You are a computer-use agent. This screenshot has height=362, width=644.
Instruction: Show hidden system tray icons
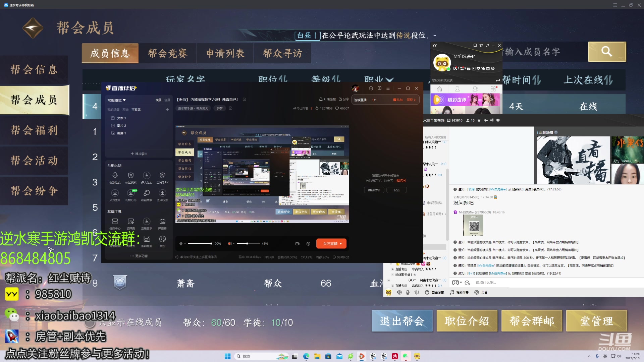589,356
